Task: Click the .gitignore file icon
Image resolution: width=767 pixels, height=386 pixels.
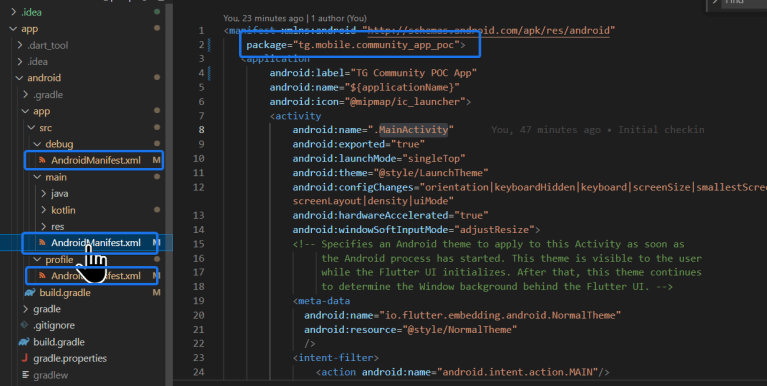Action: [24, 325]
